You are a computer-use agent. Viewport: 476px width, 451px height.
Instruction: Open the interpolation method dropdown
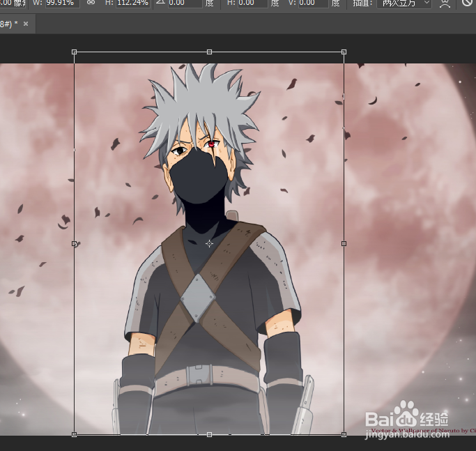click(x=404, y=3)
